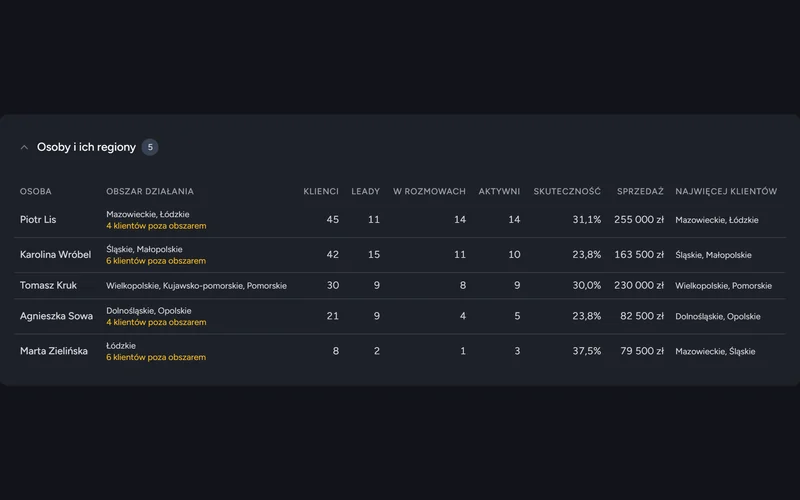Click the 45 clients value for Piotr Lis
The height and width of the screenshot is (500, 800).
pyautogui.click(x=333, y=219)
